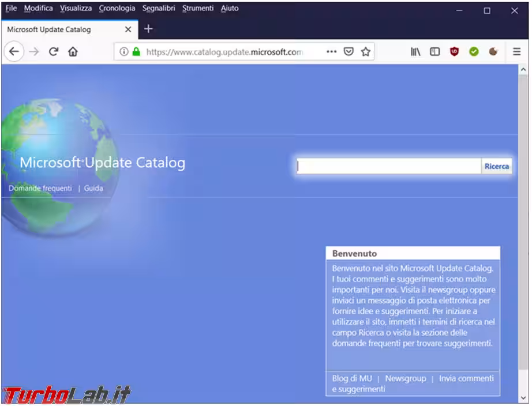
Task: Open the Firefox hamburger menu
Action: click(x=516, y=52)
